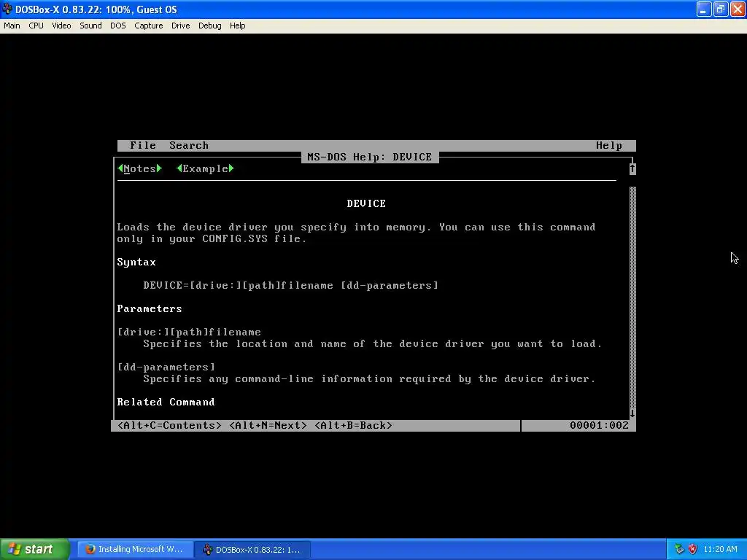Click the Parameters heading
The width and height of the screenshot is (747, 560).
pyautogui.click(x=150, y=308)
